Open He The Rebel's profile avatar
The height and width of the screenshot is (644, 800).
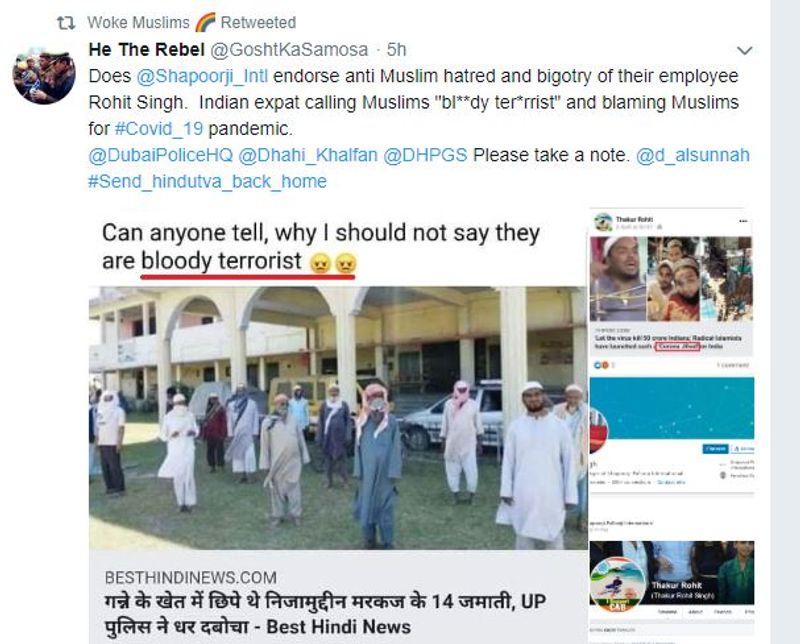click(x=44, y=77)
